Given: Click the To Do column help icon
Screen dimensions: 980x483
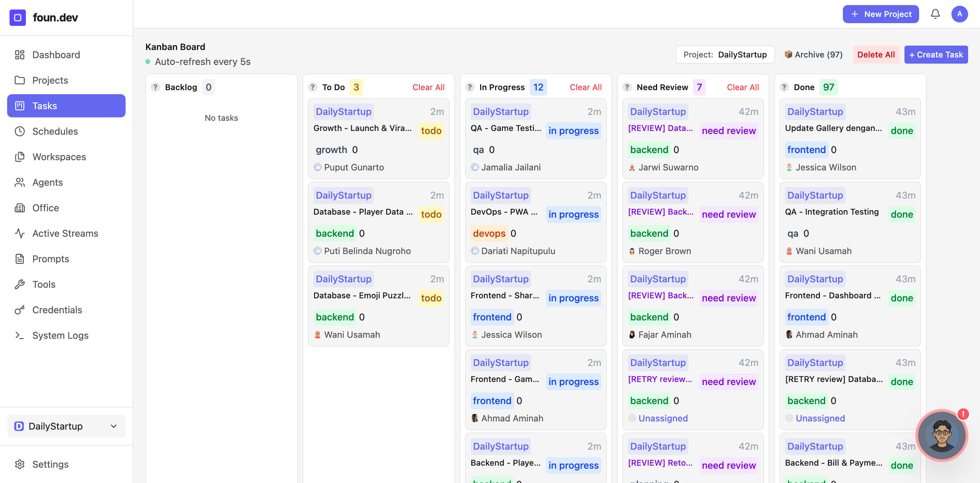Looking at the screenshot, I should tap(312, 87).
